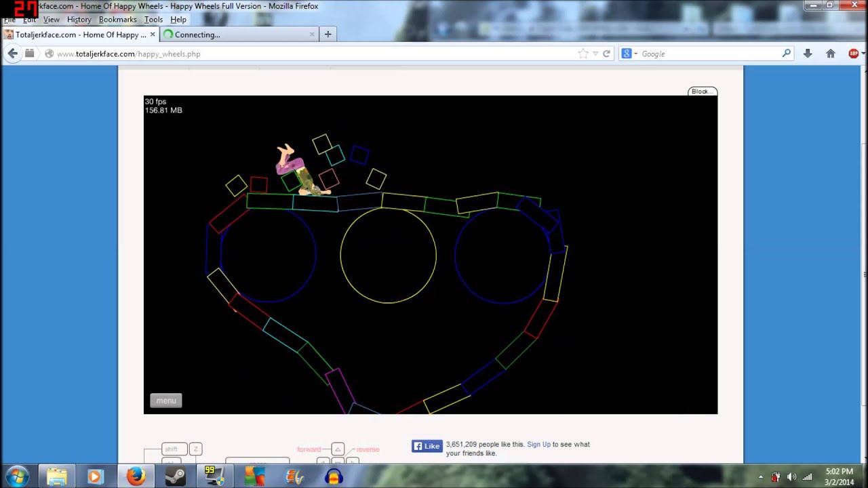Open the Firefox downloads arrow
The image size is (868, 488).
(807, 54)
